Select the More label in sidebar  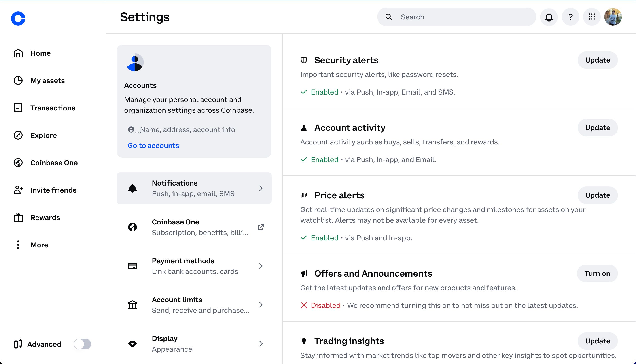click(39, 245)
